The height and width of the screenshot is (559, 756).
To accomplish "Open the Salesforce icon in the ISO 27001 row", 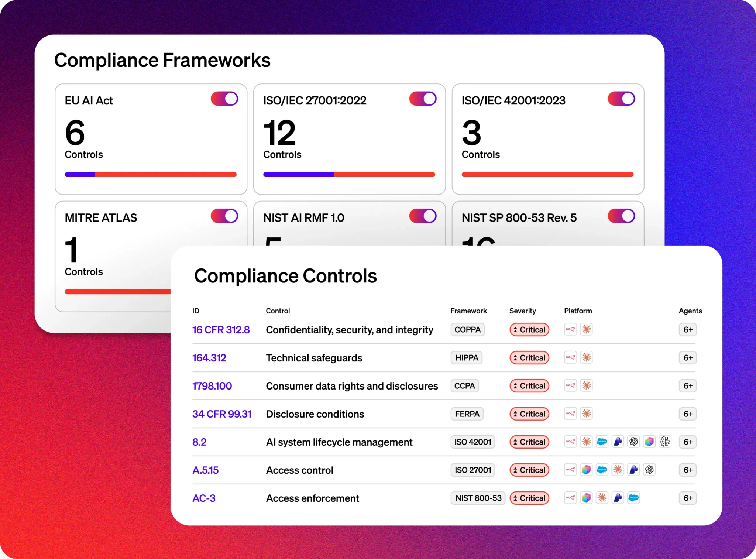I will click(x=602, y=470).
